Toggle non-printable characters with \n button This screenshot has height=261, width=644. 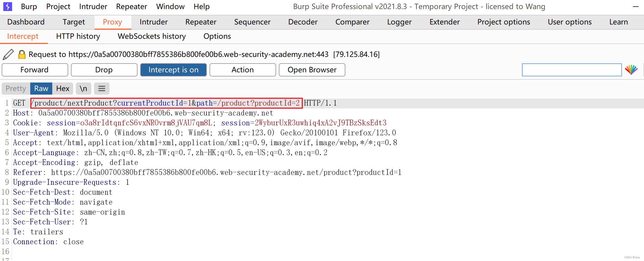[83, 89]
